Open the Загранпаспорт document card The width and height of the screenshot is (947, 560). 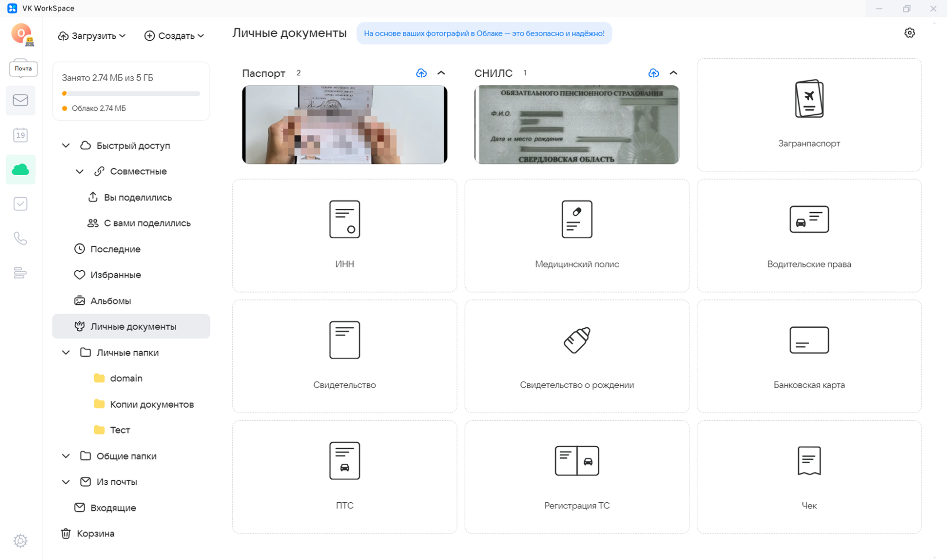tap(809, 115)
